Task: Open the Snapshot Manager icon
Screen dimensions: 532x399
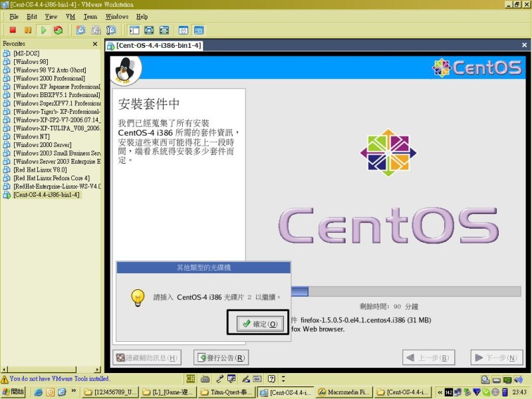Action: point(111,30)
